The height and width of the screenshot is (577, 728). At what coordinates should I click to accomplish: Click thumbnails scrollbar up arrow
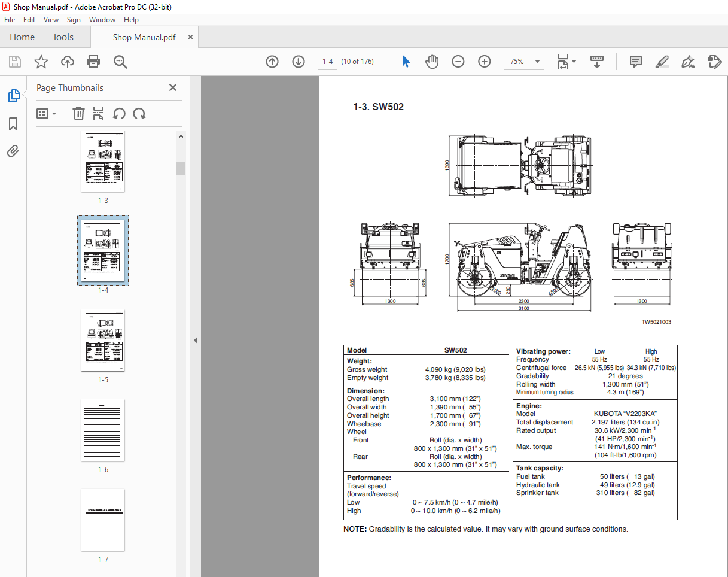[x=181, y=136]
